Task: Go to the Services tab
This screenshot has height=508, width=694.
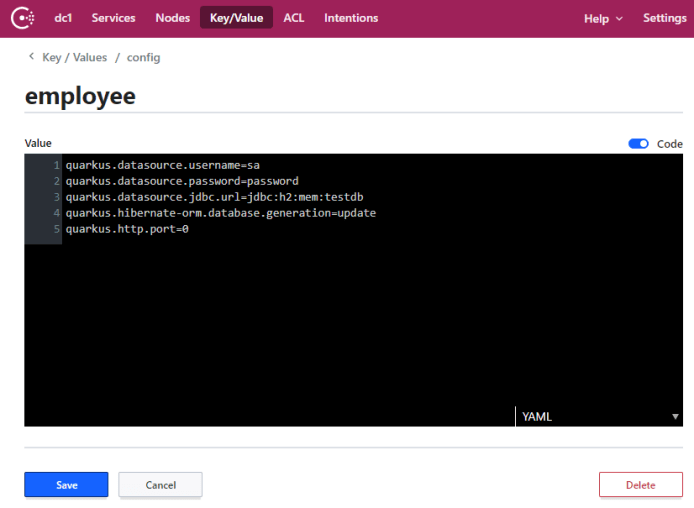Action: pos(113,18)
